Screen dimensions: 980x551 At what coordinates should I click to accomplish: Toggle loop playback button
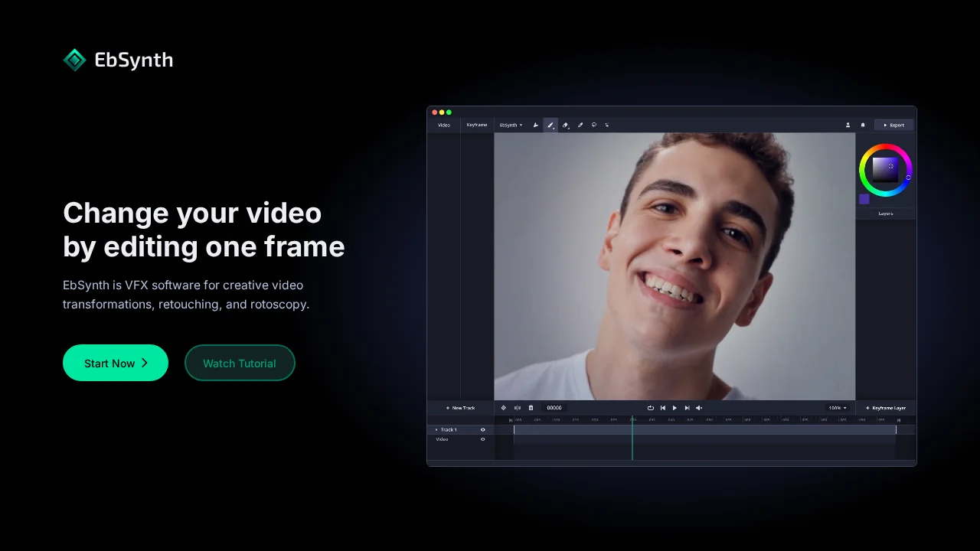pyautogui.click(x=650, y=408)
